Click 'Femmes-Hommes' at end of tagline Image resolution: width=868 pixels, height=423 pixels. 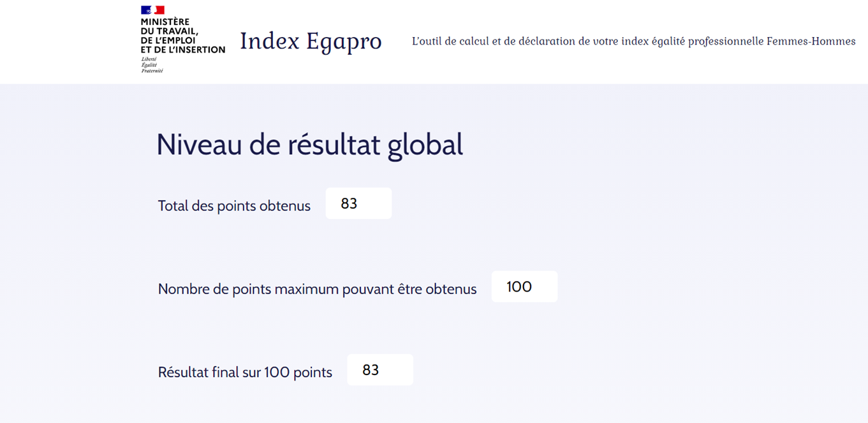click(811, 41)
